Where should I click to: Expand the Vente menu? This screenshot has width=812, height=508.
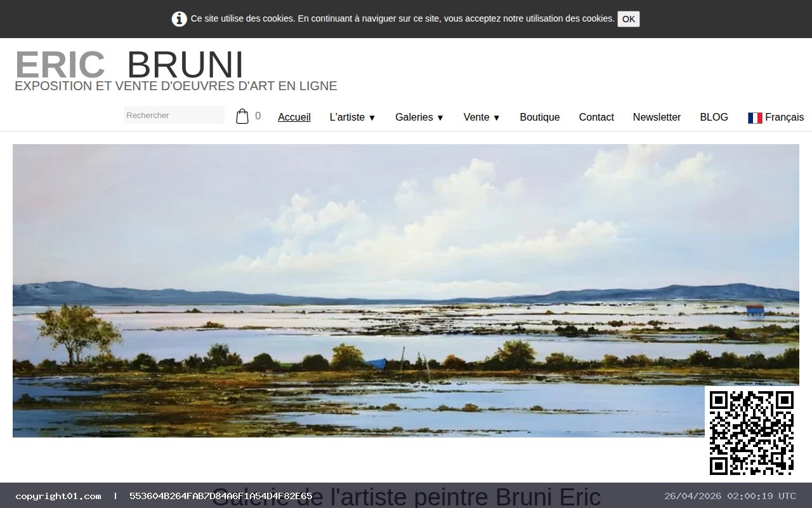(x=482, y=117)
